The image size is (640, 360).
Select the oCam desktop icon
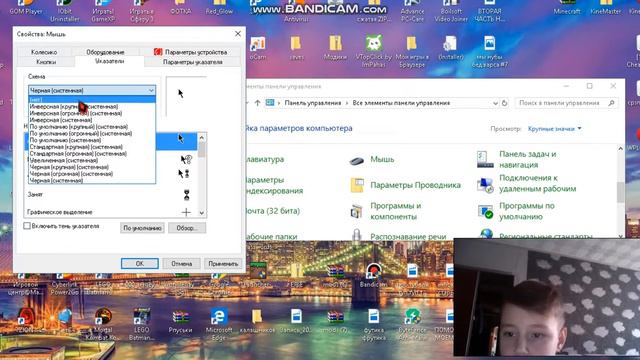pyautogui.click(x=258, y=48)
